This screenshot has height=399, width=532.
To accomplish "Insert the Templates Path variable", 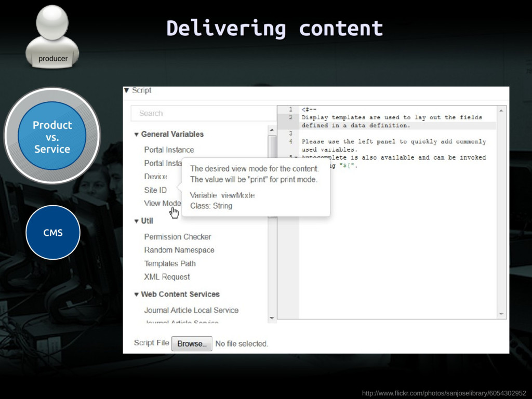I will 170,263.
